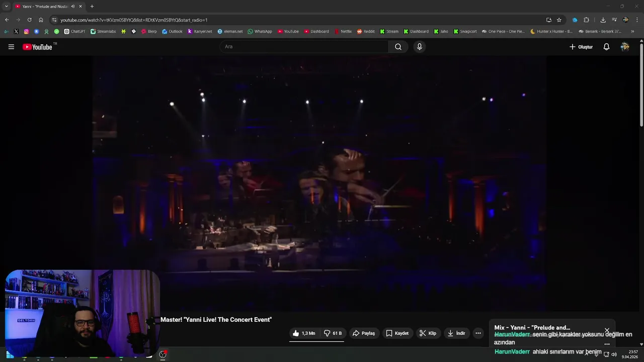Viewport: 644px width, 362px height.
Task: Open the Outlook bookmark
Action: pos(172,31)
